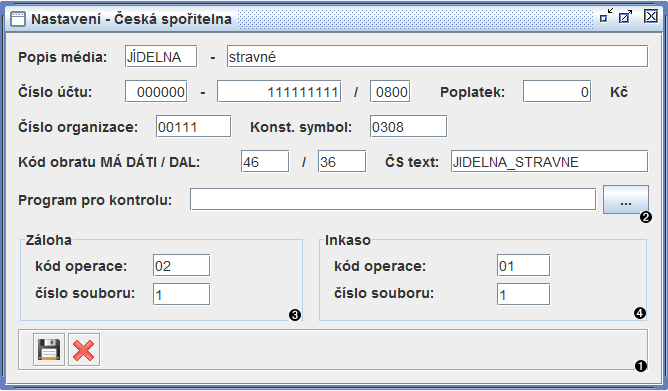Click the ČS text label

(412, 162)
